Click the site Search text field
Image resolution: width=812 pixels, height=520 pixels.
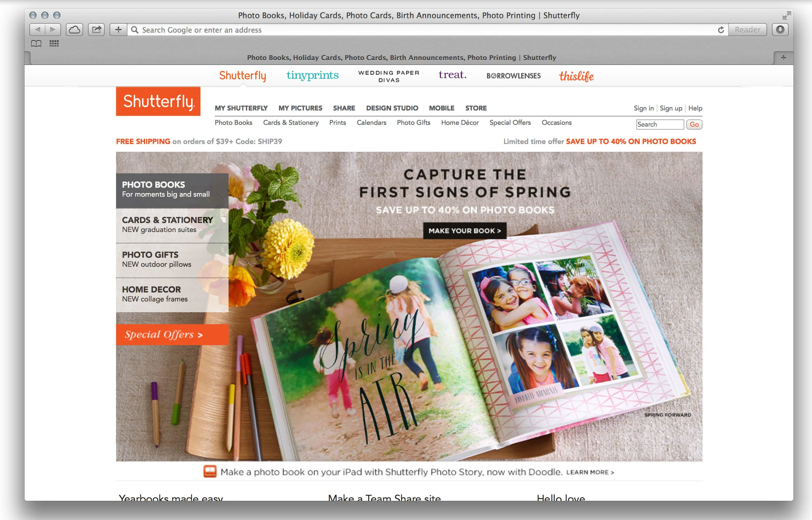tap(660, 124)
